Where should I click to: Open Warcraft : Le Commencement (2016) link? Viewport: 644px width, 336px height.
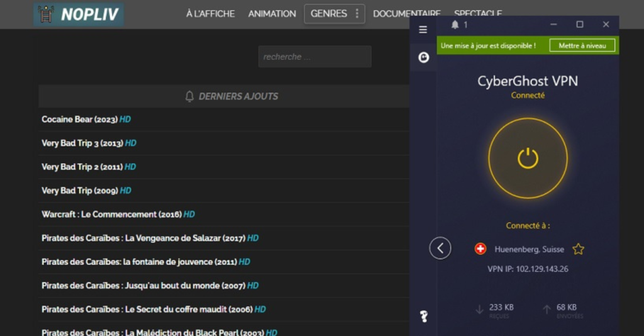tap(111, 215)
